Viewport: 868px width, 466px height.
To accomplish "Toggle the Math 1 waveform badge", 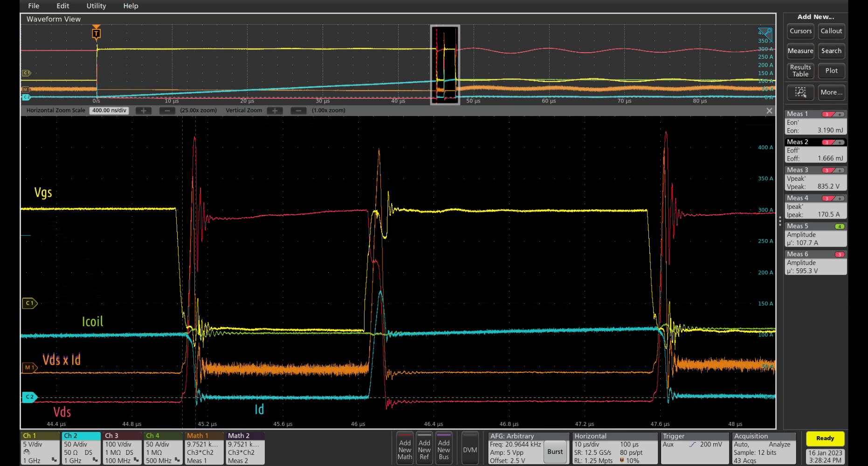I will (204, 448).
